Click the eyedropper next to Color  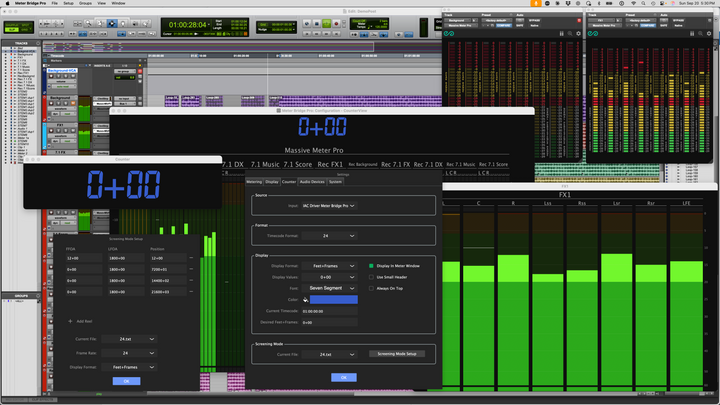click(x=305, y=300)
